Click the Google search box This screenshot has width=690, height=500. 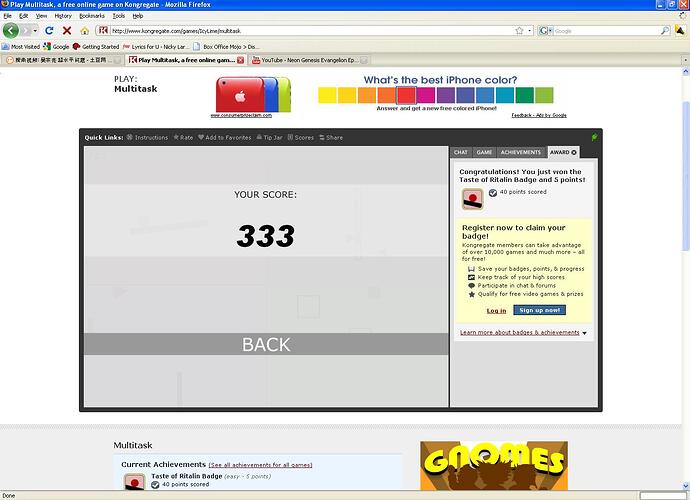coord(606,31)
